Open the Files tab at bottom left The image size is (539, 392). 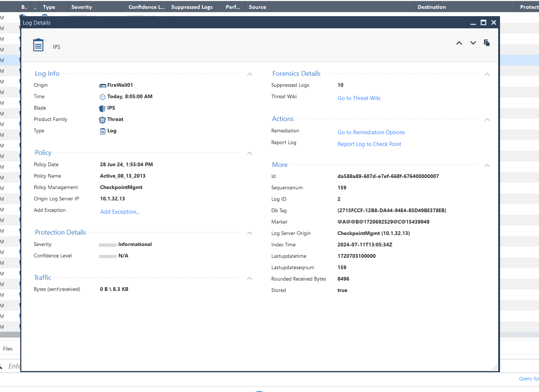[8, 349]
